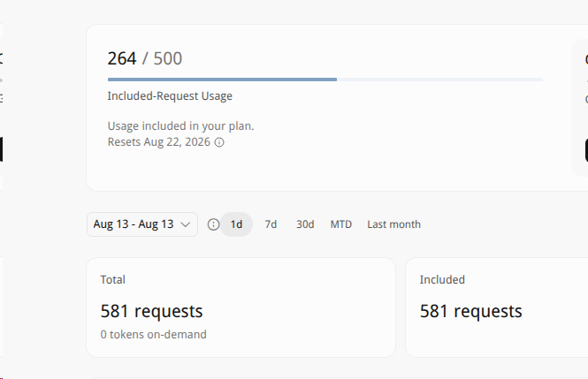
Task: Select the 1d time range
Action: (x=236, y=224)
